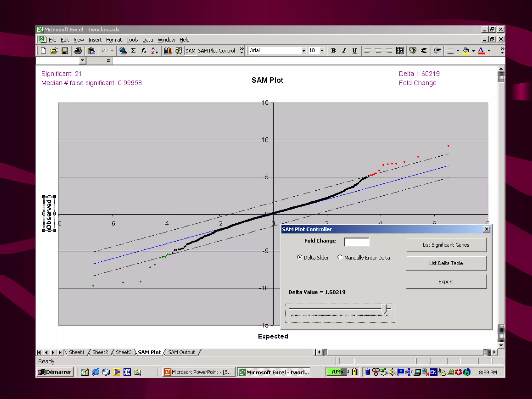Click the Euro currency style icon
This screenshot has height=399, width=532.
click(424, 51)
